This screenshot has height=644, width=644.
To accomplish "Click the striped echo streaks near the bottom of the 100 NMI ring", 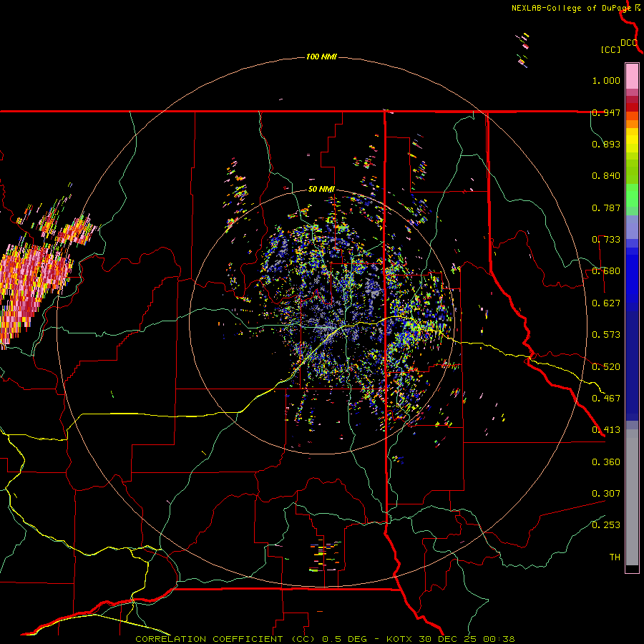I will click(x=326, y=557).
